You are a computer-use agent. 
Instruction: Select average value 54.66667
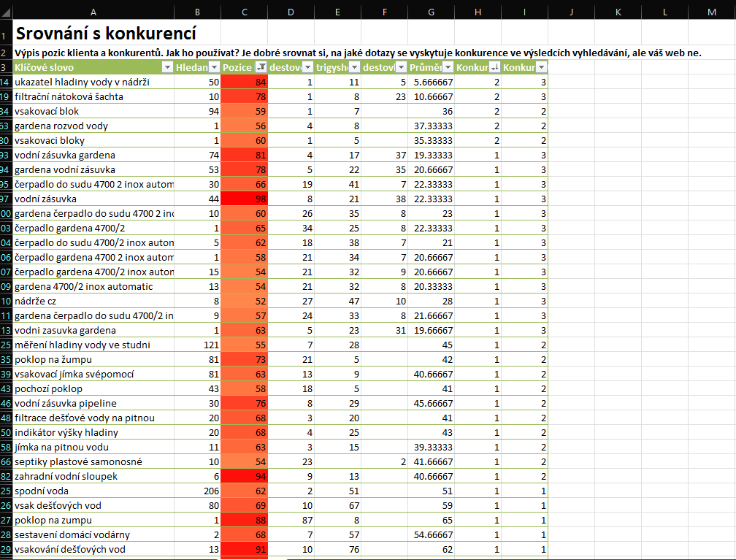pos(431,534)
